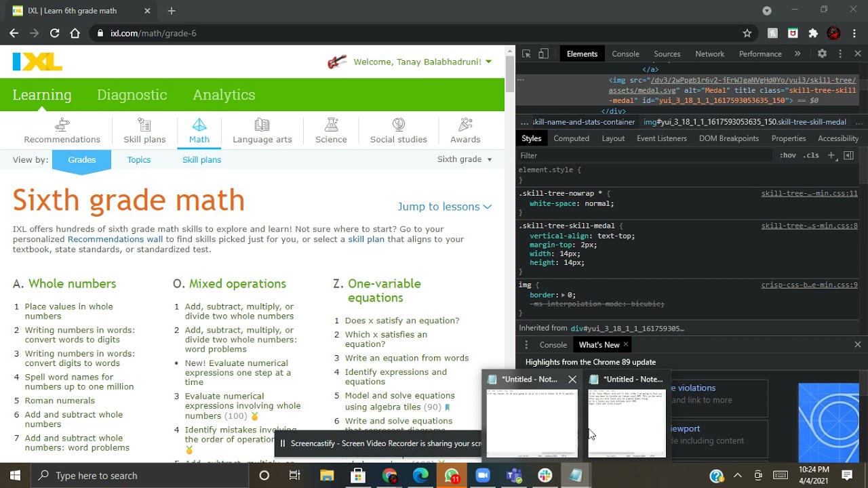Close the first Untitled Notepad preview
The width and height of the screenshot is (868, 488).
[x=572, y=380]
